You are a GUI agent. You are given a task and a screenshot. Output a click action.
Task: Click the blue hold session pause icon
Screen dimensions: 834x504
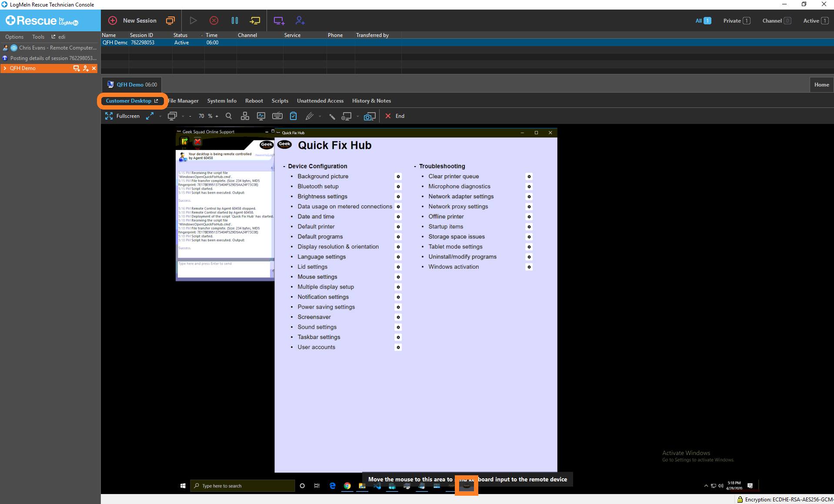click(235, 20)
